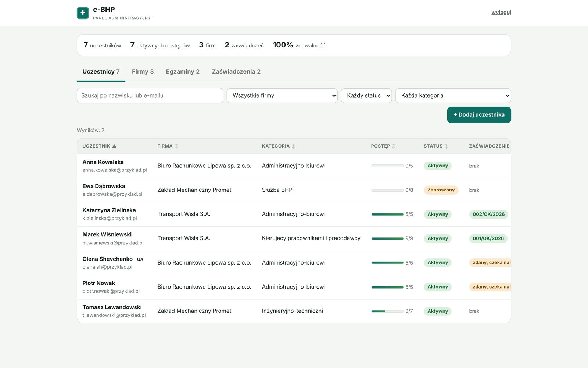Screen dimensions: 588x368
Task: Click the UA badge next to Olena Shevchenko
Action: click(140, 259)
